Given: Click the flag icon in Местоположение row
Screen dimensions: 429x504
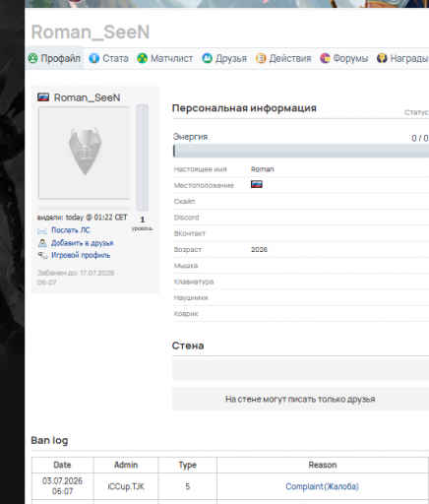Looking at the screenshot, I should coord(257,184).
